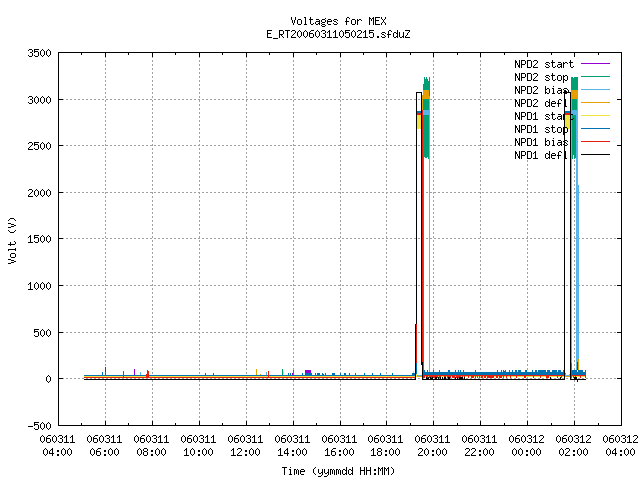Click the 500 y-axis tick label

click(x=42, y=333)
